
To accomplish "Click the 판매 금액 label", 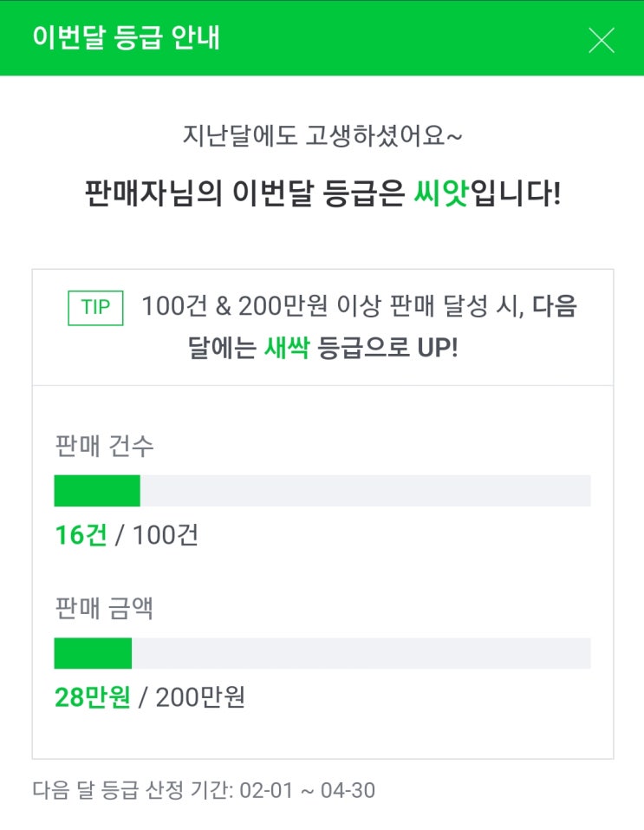I will (104, 608).
